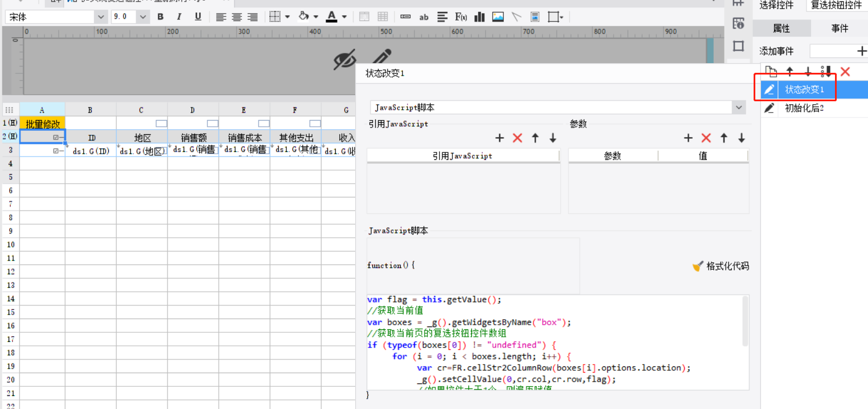This screenshot has height=409, width=868.
Task: Click the code editor vertical scrollbar
Action: pos(746,321)
